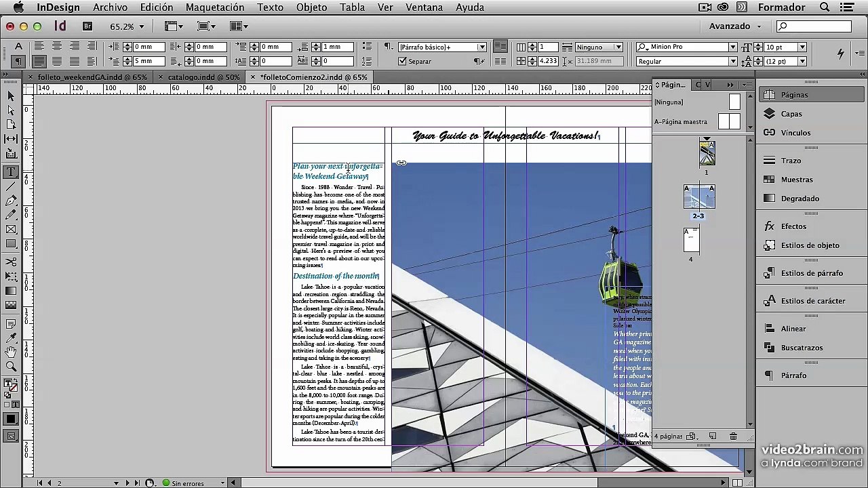
Task: Open the Ninguno span columns dropdown
Action: point(618,47)
